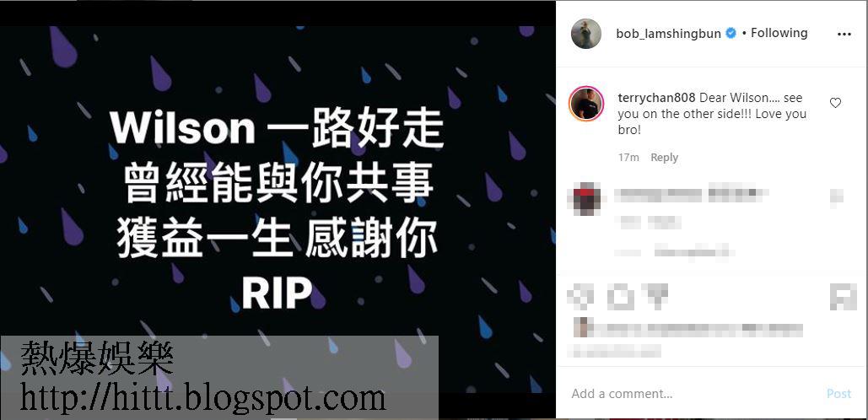Viewport: 868px width, 420px height.
Task: Like the blurred second comment
Action: coord(836,197)
